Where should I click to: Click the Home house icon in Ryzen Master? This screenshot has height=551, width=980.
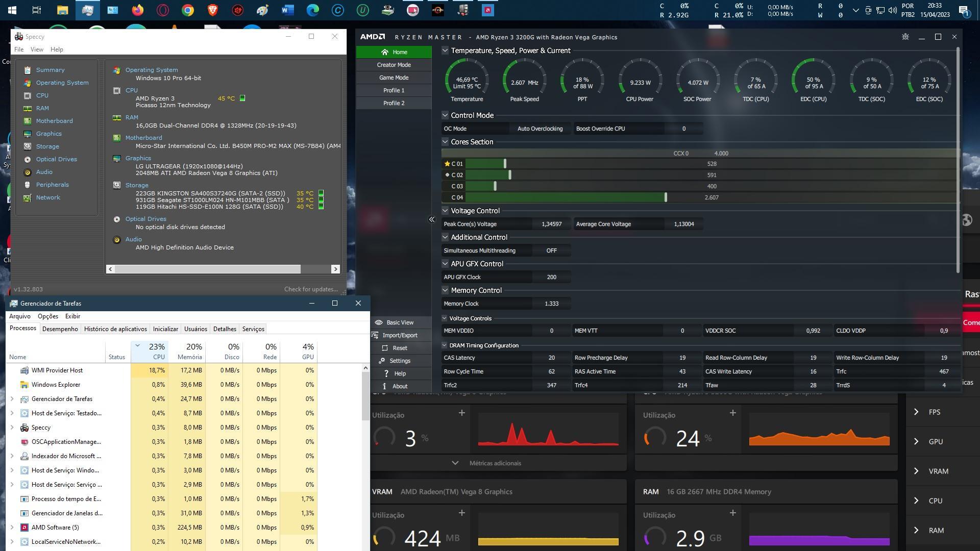point(385,52)
